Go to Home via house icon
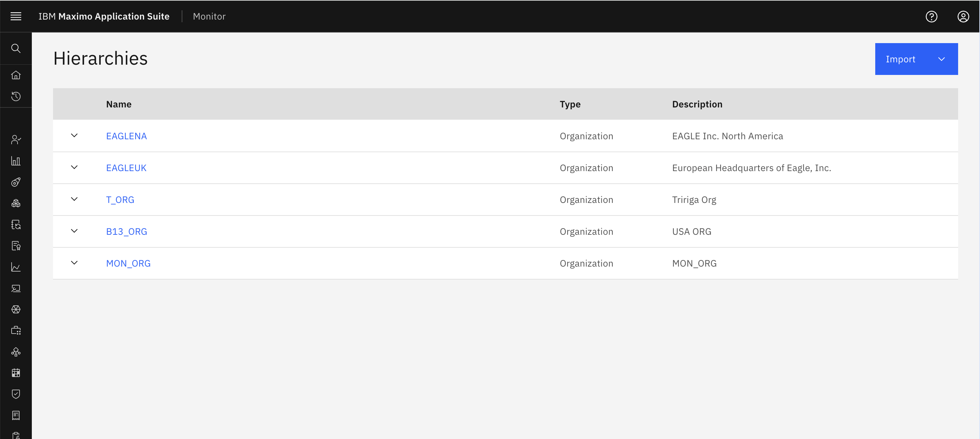This screenshot has height=439, width=980. coord(16,75)
